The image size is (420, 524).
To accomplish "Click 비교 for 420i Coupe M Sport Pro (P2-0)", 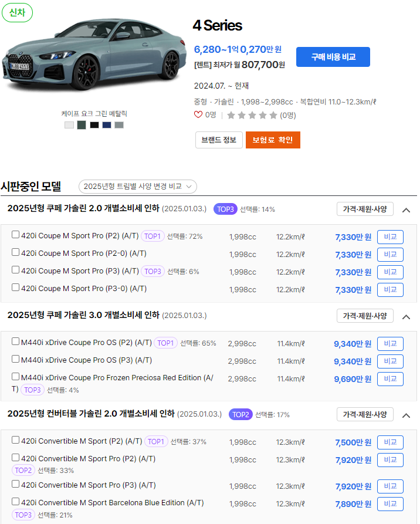I will coord(390,255).
